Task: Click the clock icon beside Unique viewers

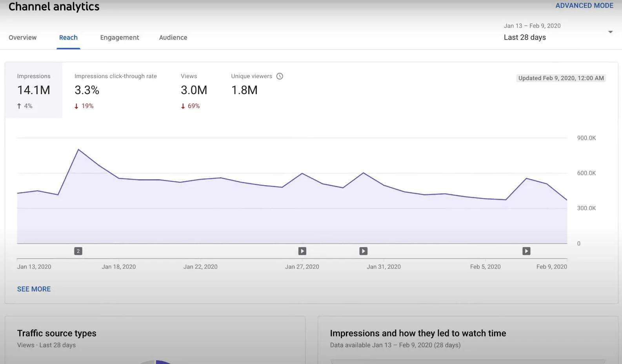Action: pos(280,76)
